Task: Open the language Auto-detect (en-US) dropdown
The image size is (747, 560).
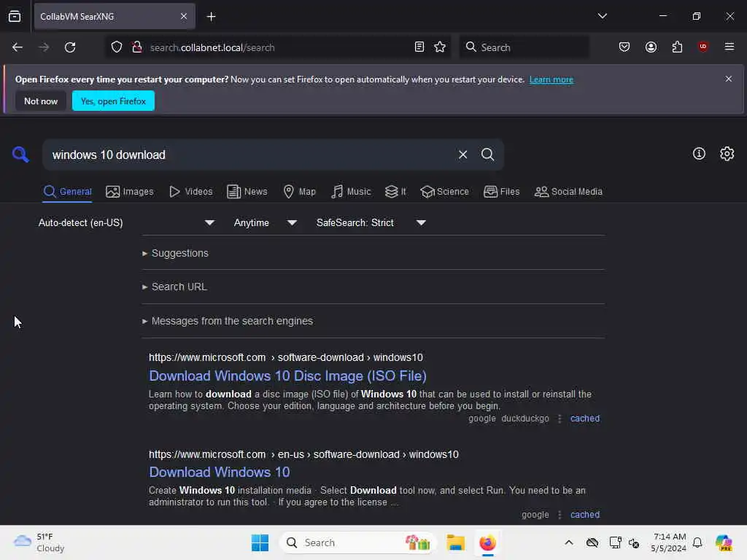Action: (x=126, y=223)
